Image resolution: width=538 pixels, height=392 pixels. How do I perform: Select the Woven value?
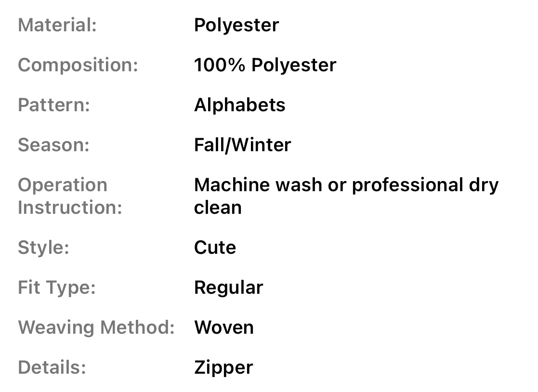click(x=224, y=327)
